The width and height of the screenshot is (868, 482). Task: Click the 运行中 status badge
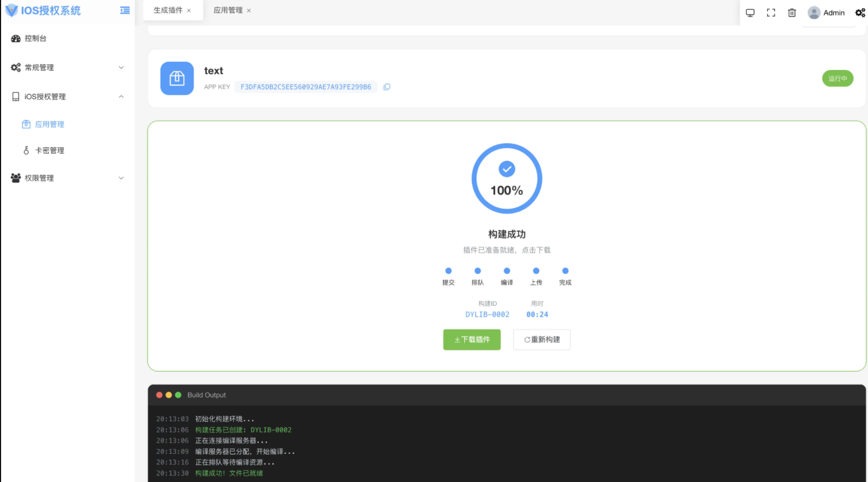pyautogui.click(x=837, y=79)
